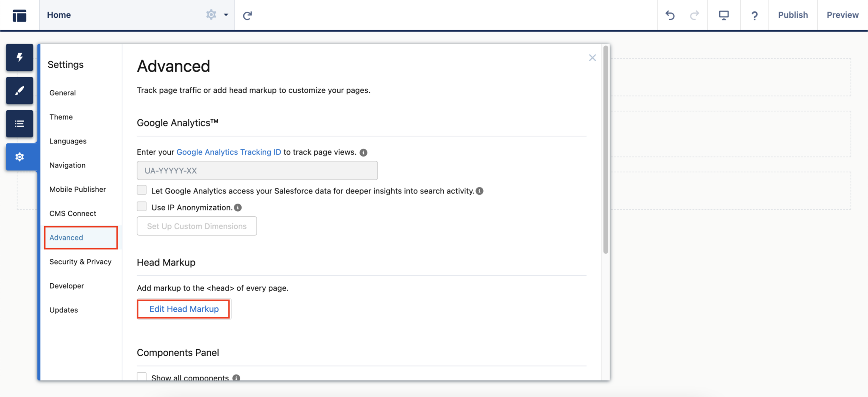The width and height of the screenshot is (868, 397).
Task: Enable Use IP Anonymization checkbox
Action: pyautogui.click(x=142, y=207)
